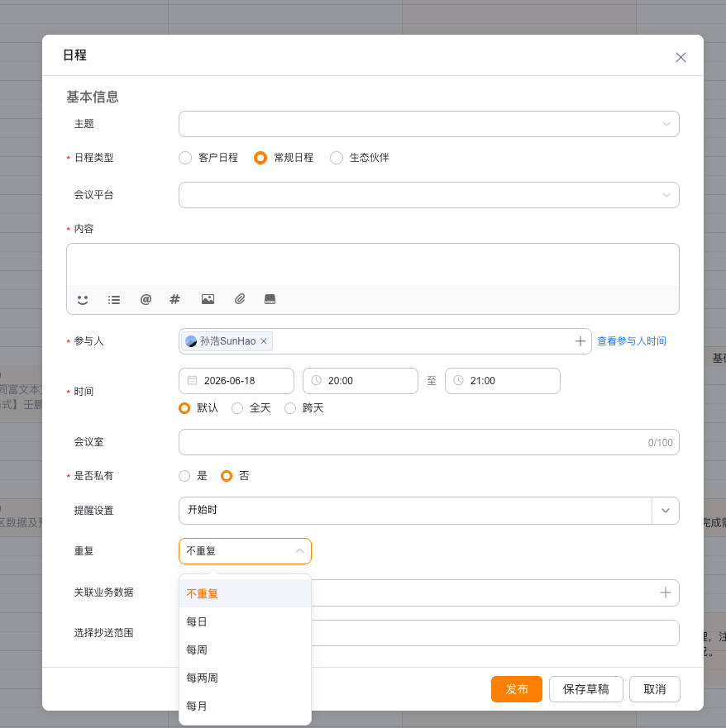Screen dimensions: 726x728
Task: Click the start time 20:00 field
Action: [x=360, y=381]
